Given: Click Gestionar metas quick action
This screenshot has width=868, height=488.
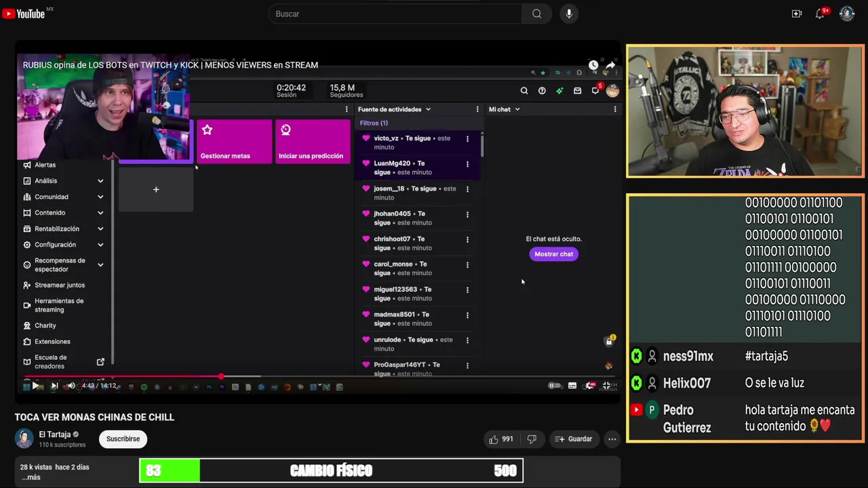Looking at the screenshot, I should [234, 141].
